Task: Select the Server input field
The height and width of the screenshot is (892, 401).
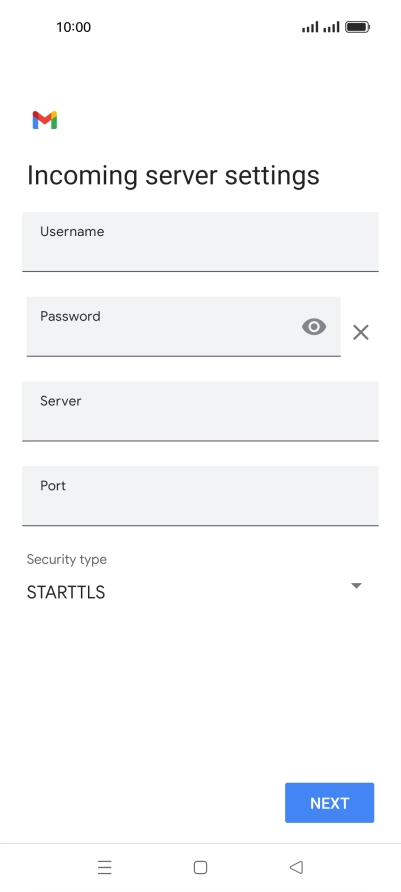Action: [x=200, y=411]
